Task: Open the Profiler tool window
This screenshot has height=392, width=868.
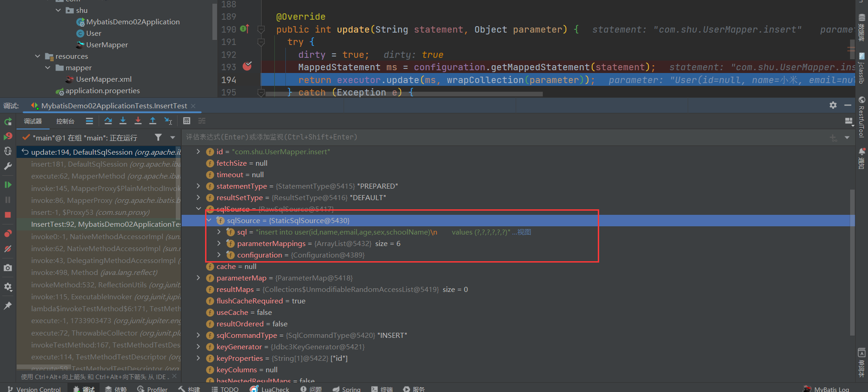Action: click(152, 389)
